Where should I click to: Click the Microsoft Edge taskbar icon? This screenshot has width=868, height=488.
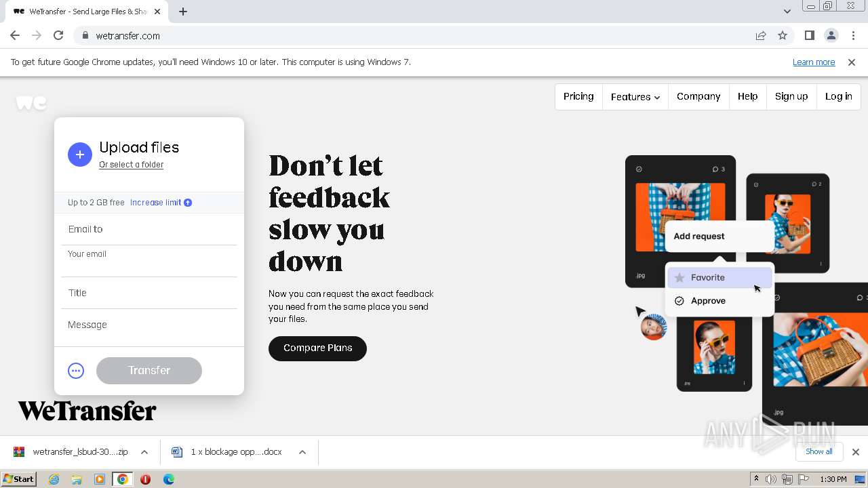pos(168,479)
